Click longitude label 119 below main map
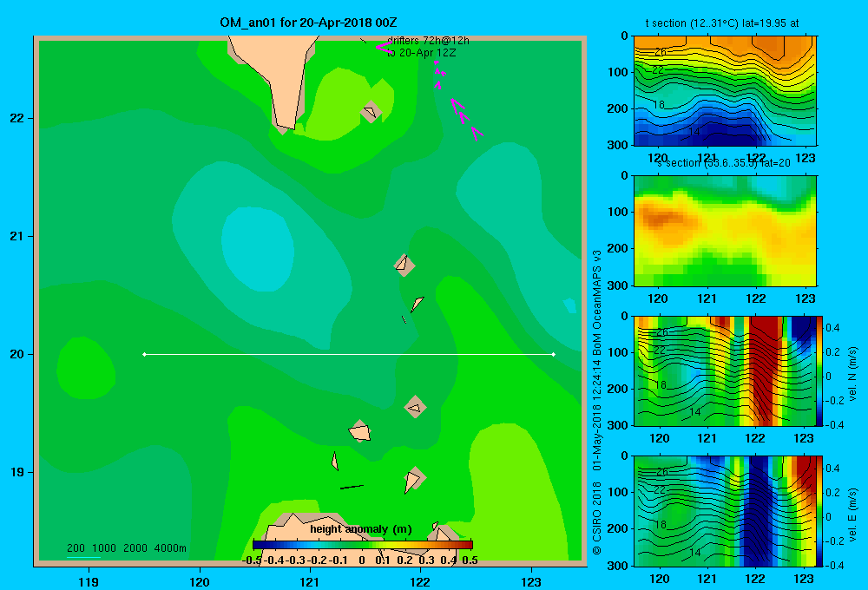The image size is (868, 590). tap(89, 581)
